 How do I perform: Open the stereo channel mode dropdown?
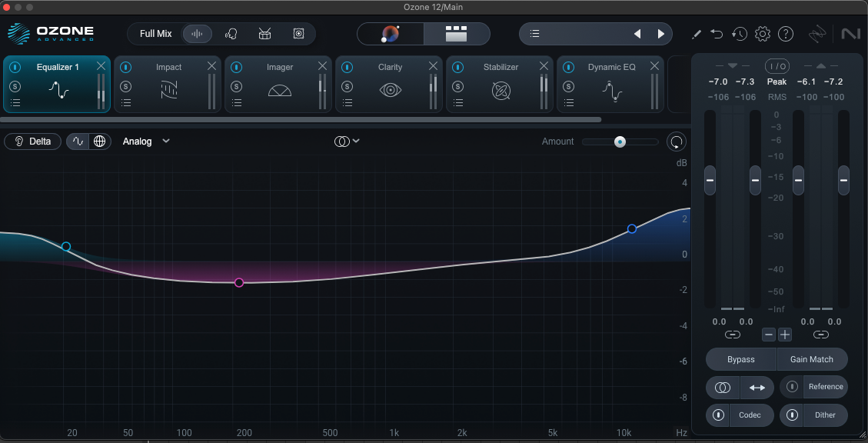tap(347, 142)
